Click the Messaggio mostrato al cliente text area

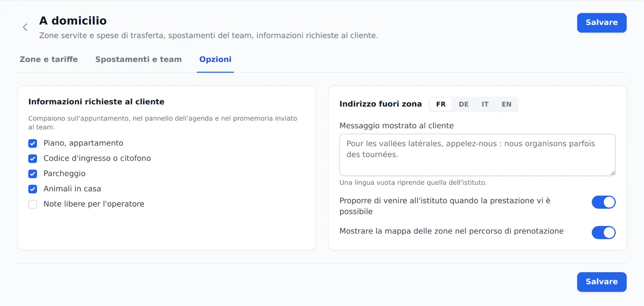[477, 155]
